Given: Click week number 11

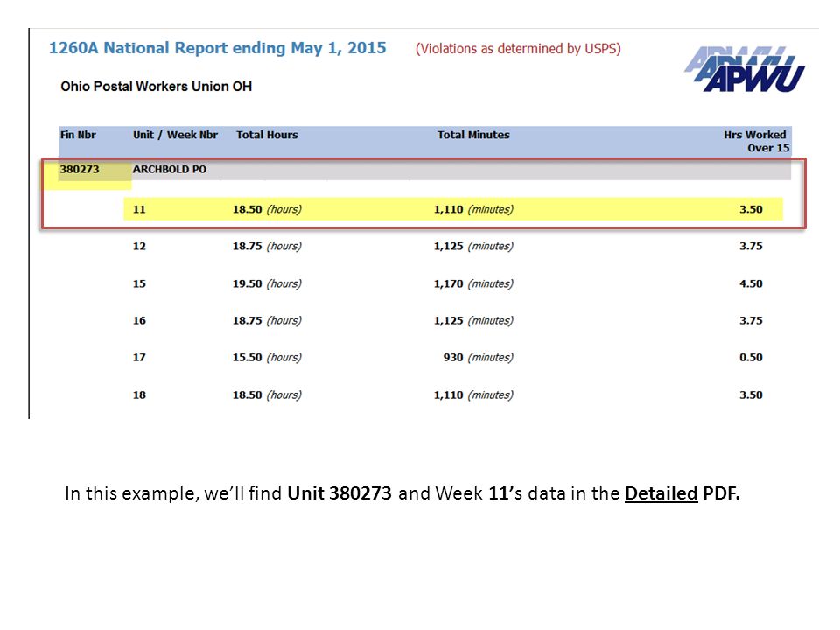Looking at the screenshot, I should point(139,209).
